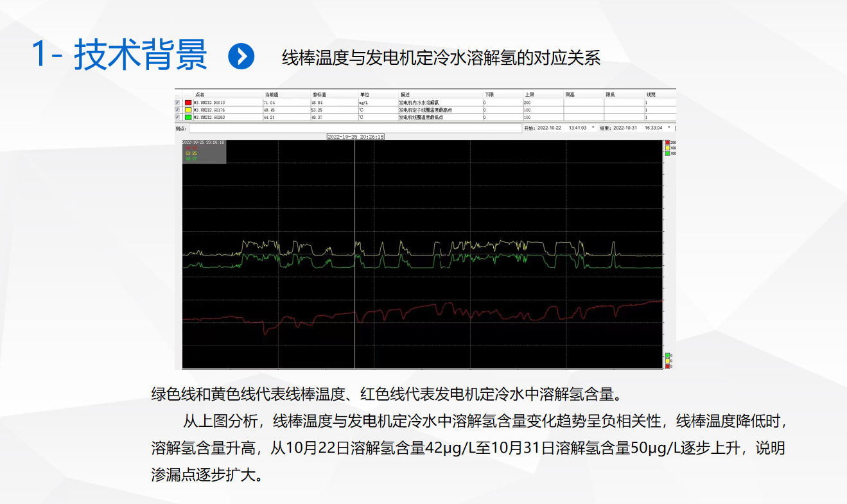Click the red upper-limit marker at chart top right
Image resolution: width=847 pixels, height=504 pixels.
point(668,143)
